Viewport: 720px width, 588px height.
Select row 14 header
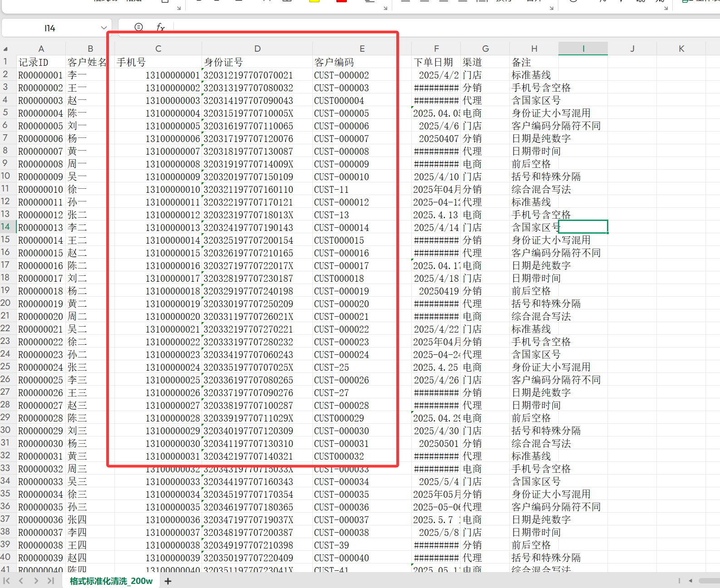(x=5, y=227)
